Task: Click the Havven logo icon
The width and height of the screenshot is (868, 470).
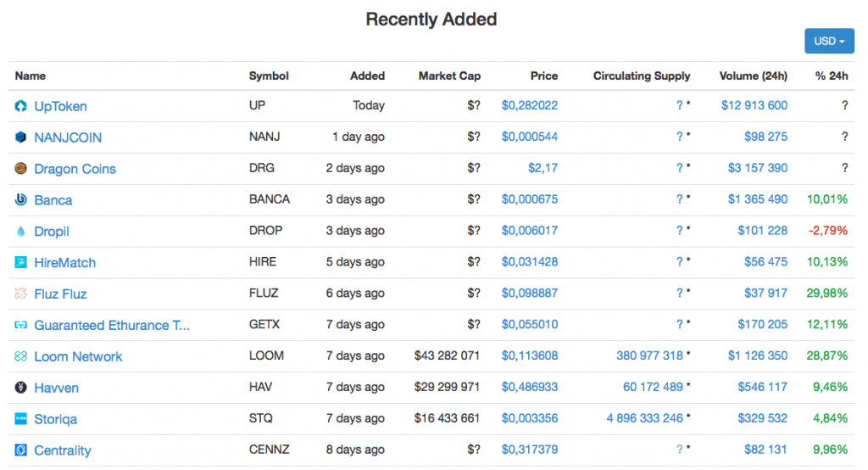Action: [x=21, y=388]
